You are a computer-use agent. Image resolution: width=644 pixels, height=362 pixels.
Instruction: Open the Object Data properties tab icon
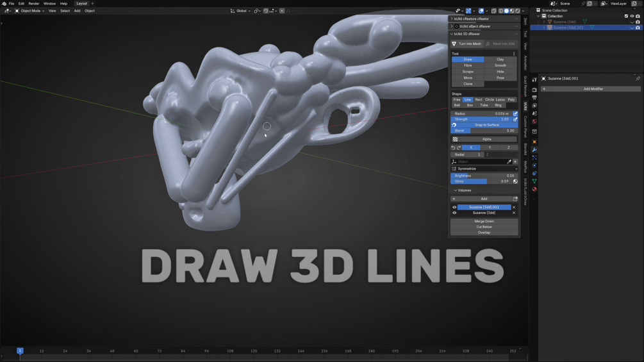coord(534,181)
